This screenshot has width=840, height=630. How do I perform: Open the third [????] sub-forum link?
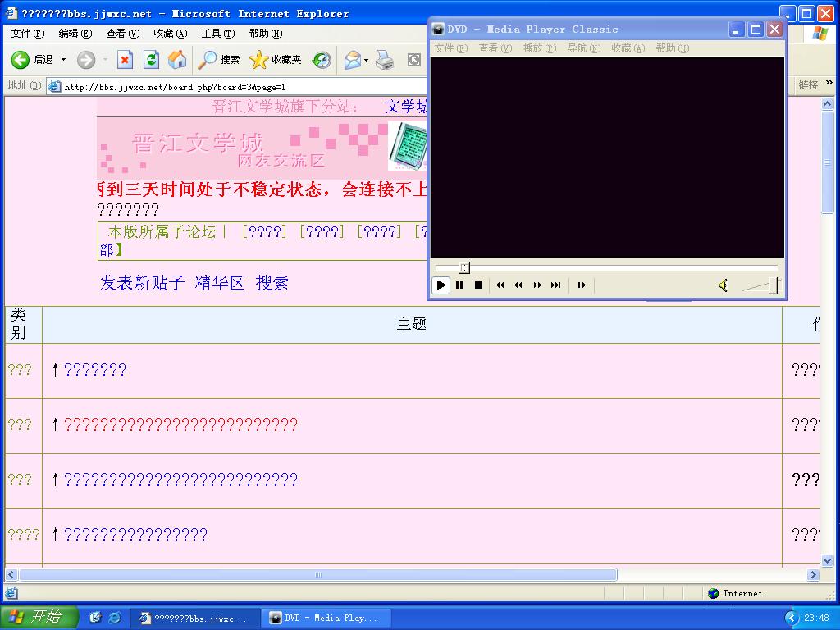(x=379, y=231)
